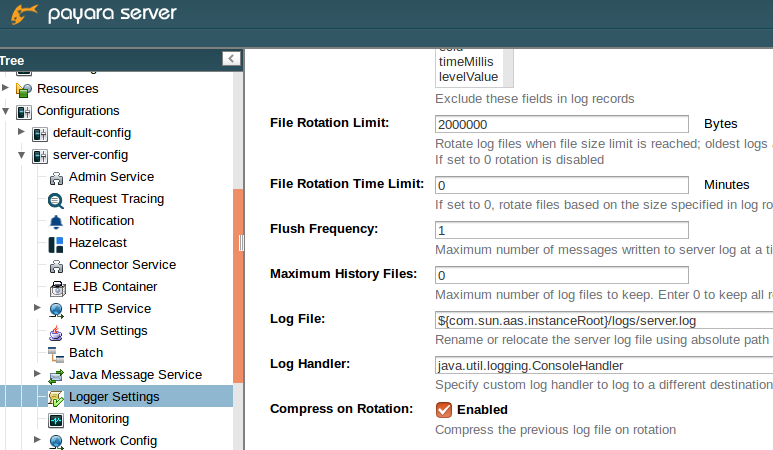Click the Admin Service icon
The height and width of the screenshot is (450, 773).
point(56,178)
